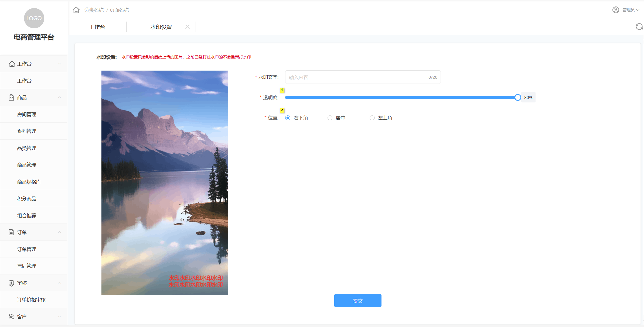Click the 订单 document icon in sidebar
644x327 pixels.
(x=11, y=232)
